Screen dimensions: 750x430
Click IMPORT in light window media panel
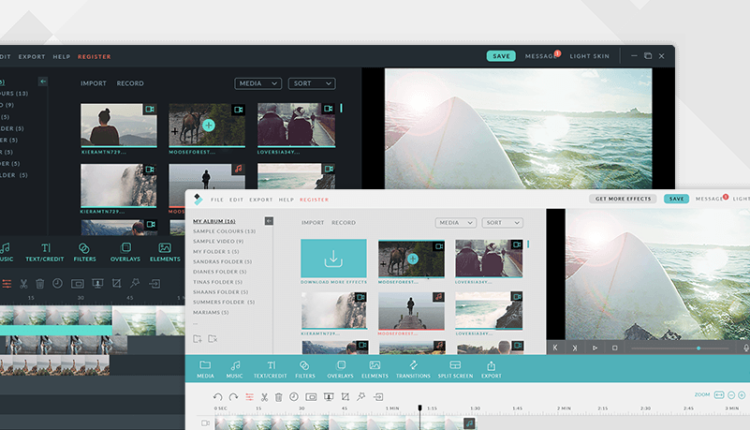(x=313, y=222)
